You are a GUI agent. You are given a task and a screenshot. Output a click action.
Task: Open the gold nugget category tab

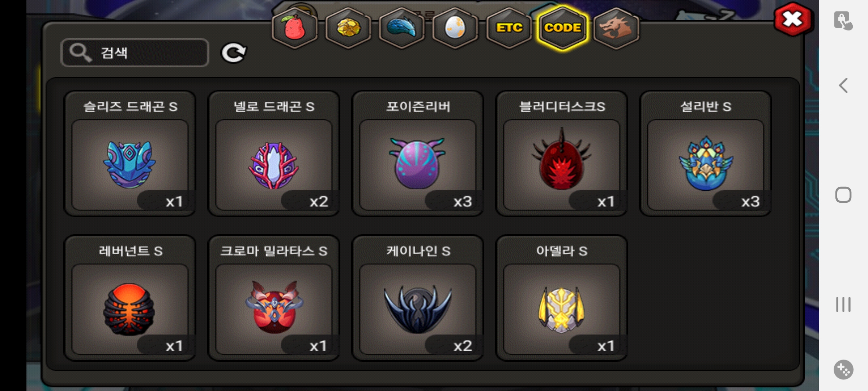348,28
